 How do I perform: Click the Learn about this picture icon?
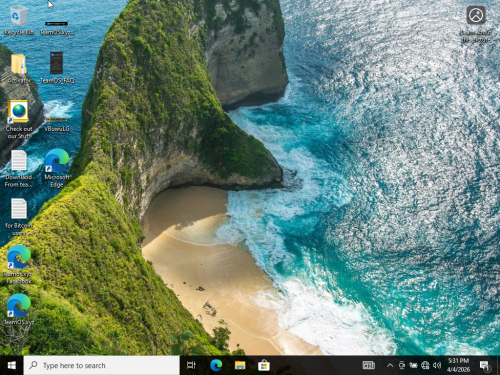coord(476,24)
